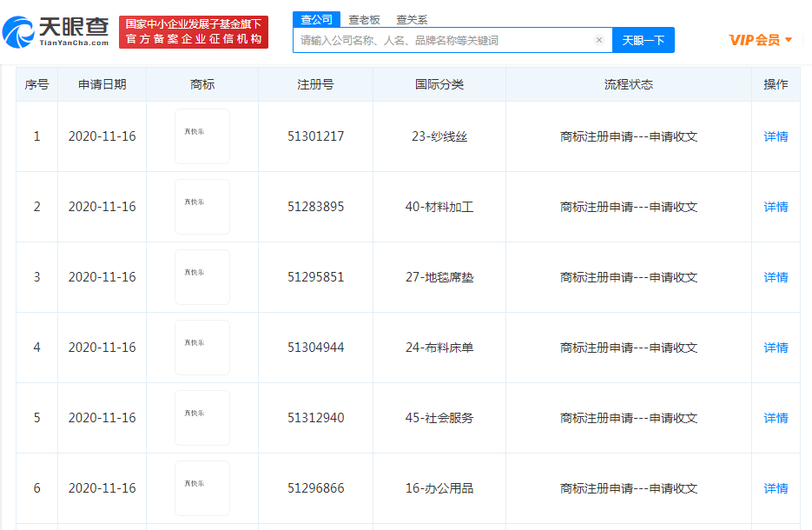The height and width of the screenshot is (530, 812).
Task: View 详情 for the 27-地毯席垫 row
Action: [776, 277]
